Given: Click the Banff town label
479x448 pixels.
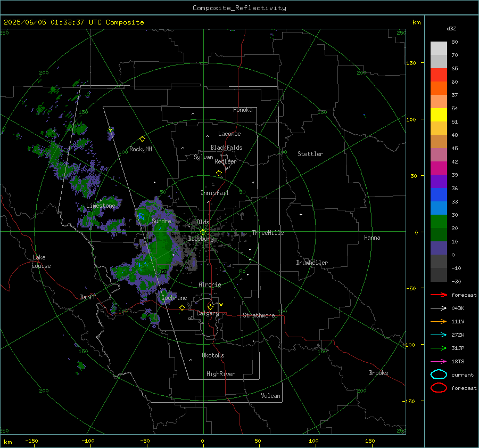Looking at the screenshot, I should (88, 297).
